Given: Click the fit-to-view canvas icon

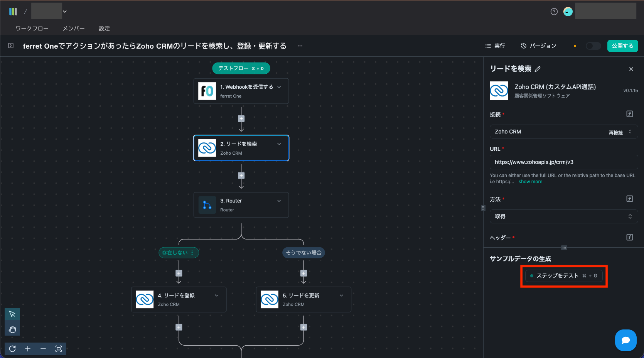Looking at the screenshot, I should click(59, 349).
